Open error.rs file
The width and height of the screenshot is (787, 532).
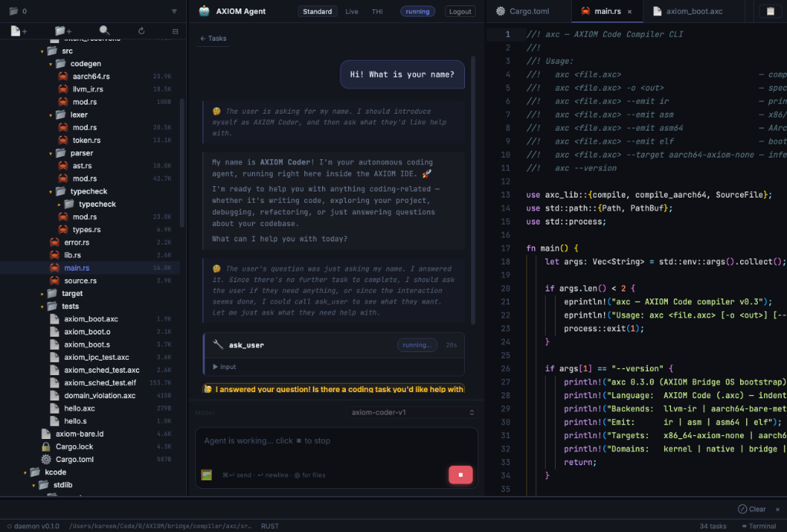(x=76, y=242)
